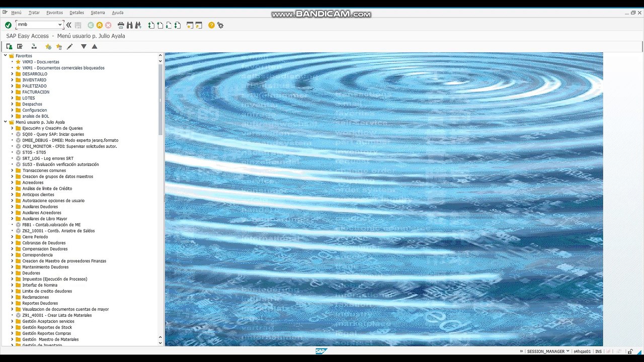The height and width of the screenshot is (362, 644).
Task: Expand the Transacciones comunes folder
Action: coord(12,170)
